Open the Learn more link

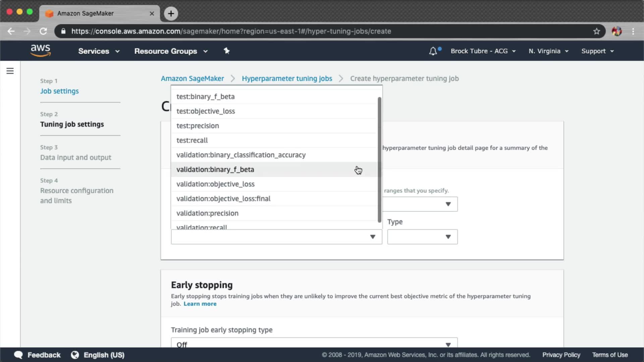(200, 304)
